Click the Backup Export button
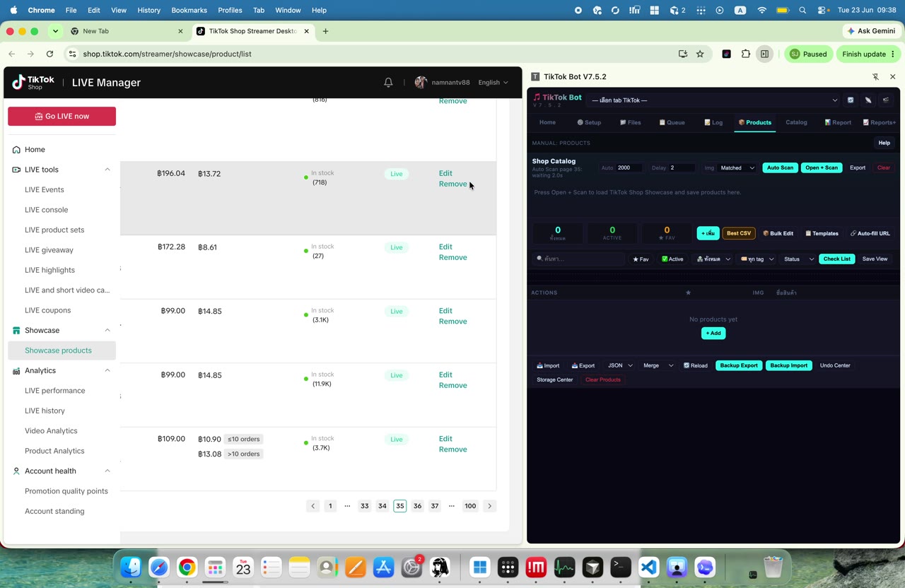The height and width of the screenshot is (588, 905). point(739,365)
